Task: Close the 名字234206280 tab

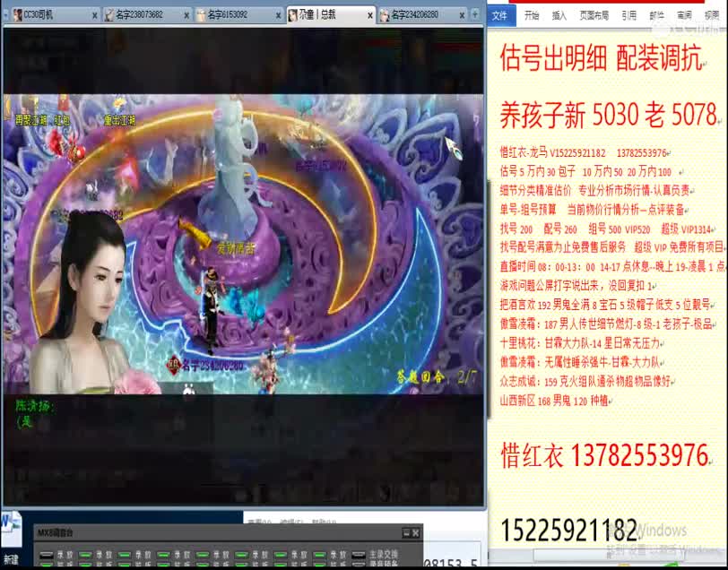Action: tap(462, 16)
